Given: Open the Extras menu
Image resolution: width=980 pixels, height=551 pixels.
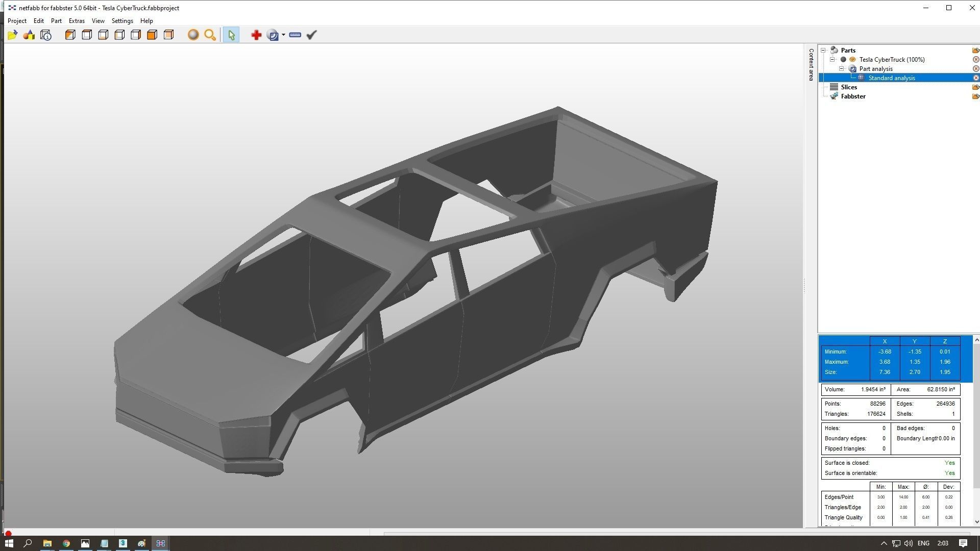Looking at the screenshot, I should click(77, 21).
